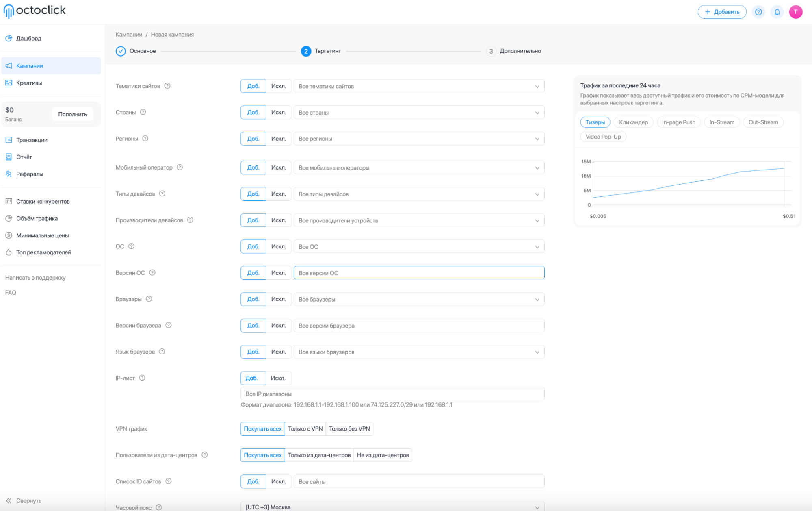
Task: Select Только из дата-центров option
Action: [x=319, y=455]
